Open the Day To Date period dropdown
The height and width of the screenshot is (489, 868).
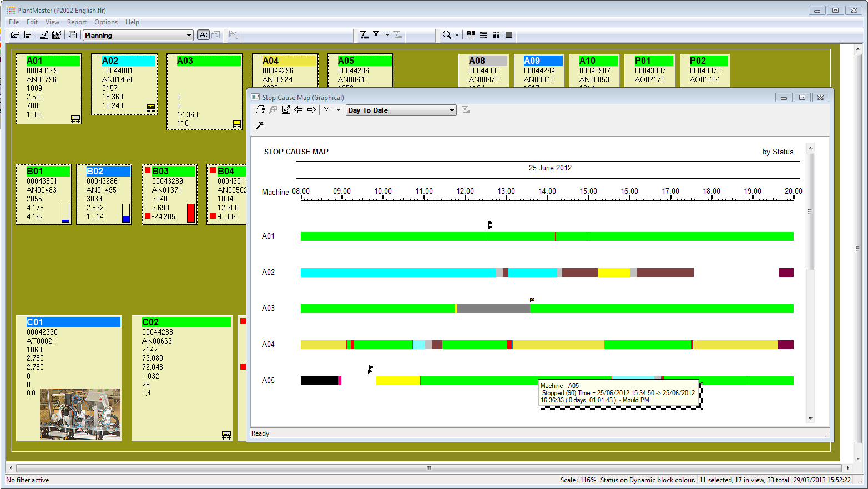(401, 110)
